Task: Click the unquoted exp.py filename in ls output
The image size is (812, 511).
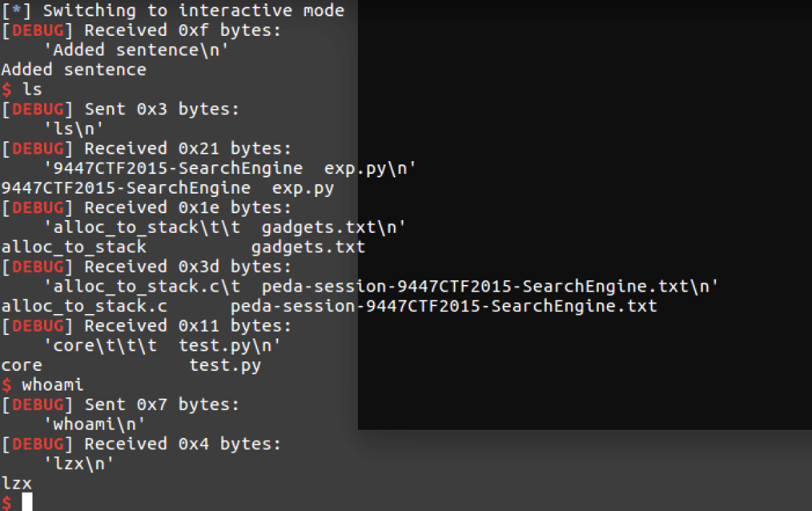Action: (302, 188)
